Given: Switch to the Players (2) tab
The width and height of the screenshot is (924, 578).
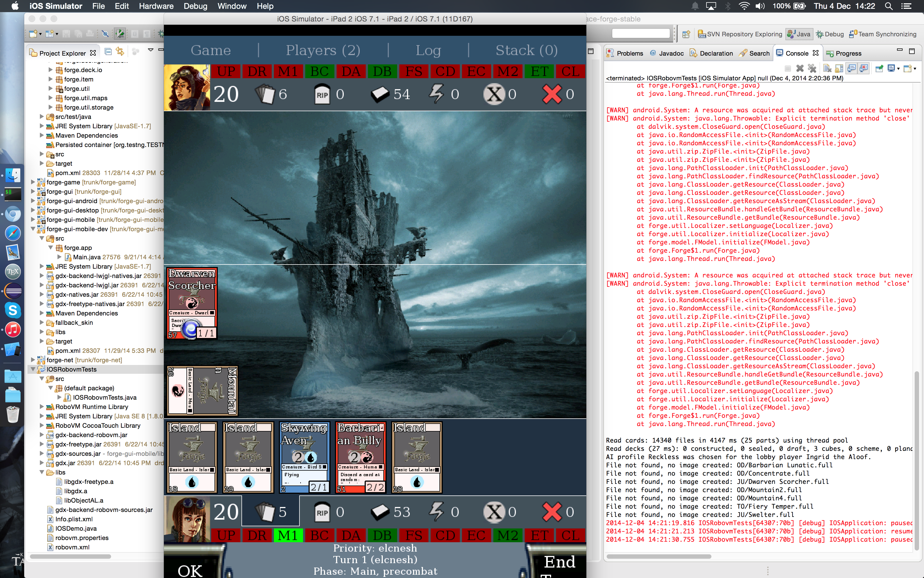Looking at the screenshot, I should point(323,50).
